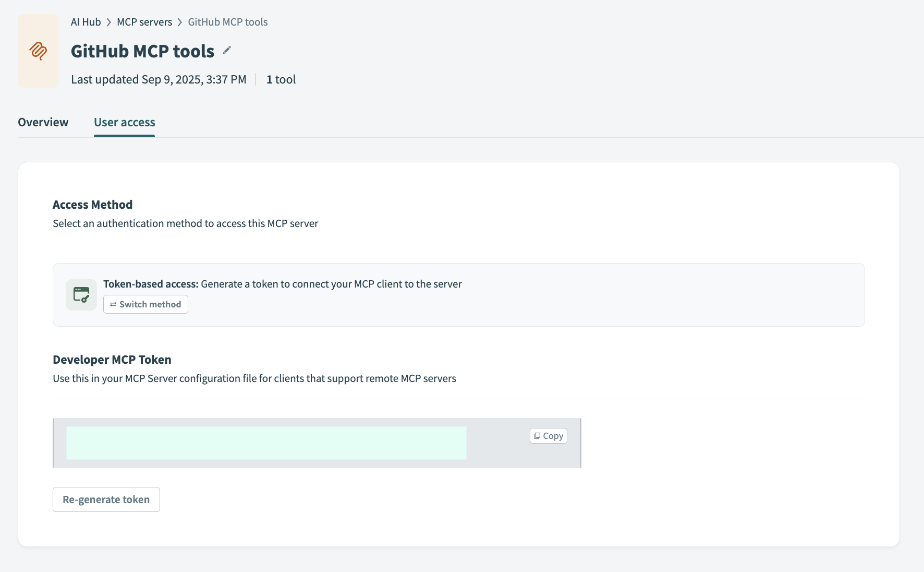
Task: Navigate to MCP servers via breadcrumb
Action: tap(144, 22)
